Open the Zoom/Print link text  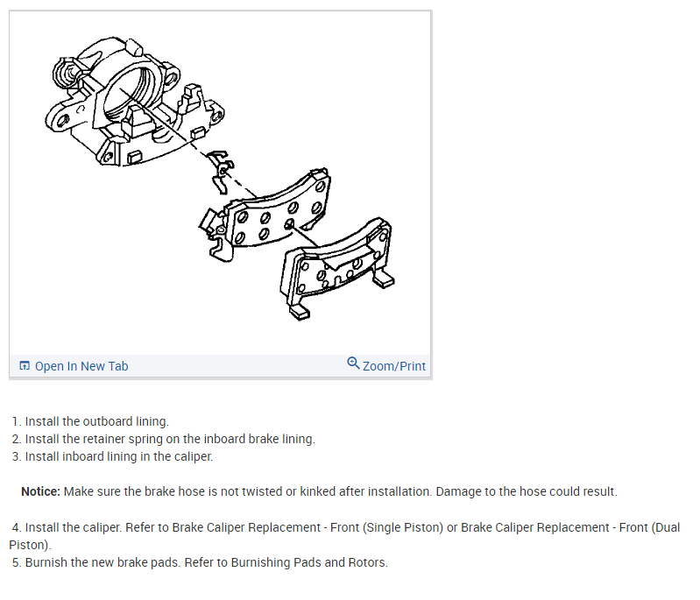click(393, 366)
